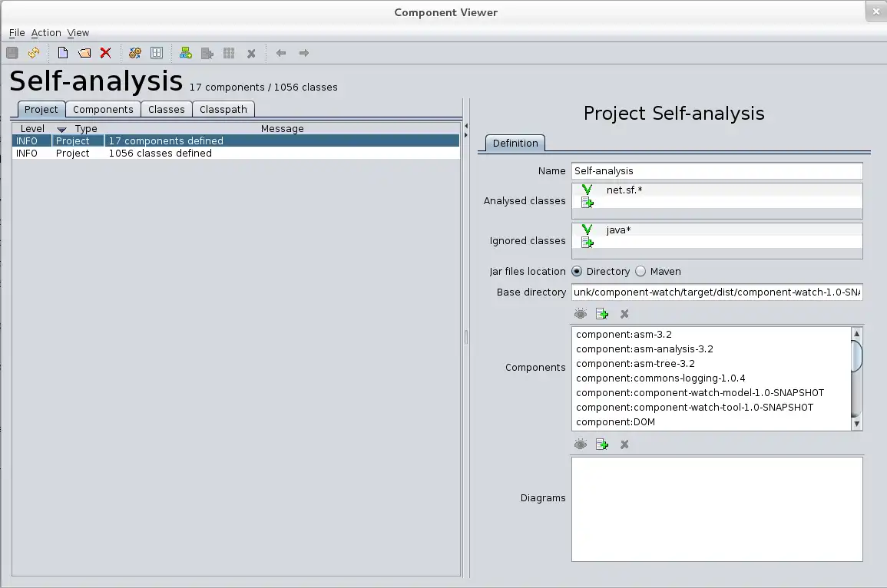Click Components list scrollbar up arrow
Image resolution: width=887 pixels, height=588 pixels.
pos(856,334)
